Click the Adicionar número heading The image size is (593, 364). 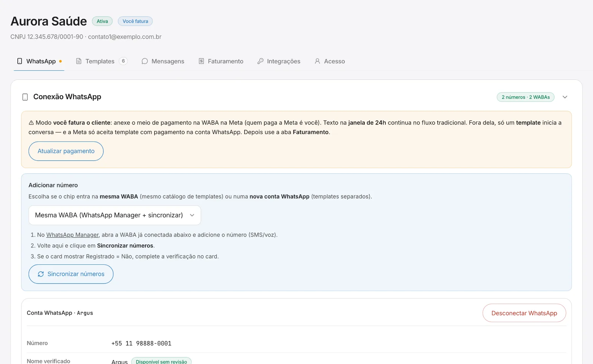[x=53, y=185]
